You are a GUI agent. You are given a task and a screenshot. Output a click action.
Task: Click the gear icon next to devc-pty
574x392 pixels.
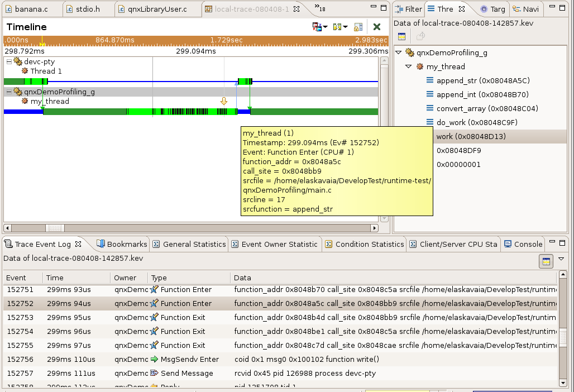(x=18, y=61)
